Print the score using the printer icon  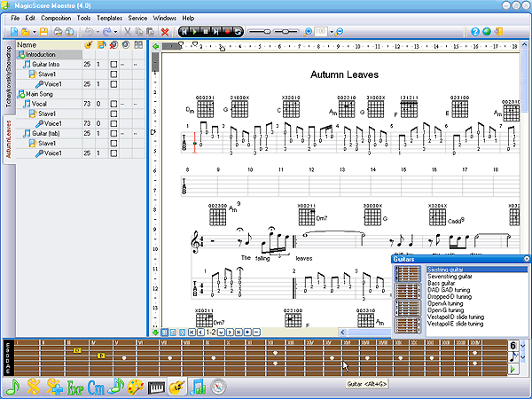tap(58, 32)
